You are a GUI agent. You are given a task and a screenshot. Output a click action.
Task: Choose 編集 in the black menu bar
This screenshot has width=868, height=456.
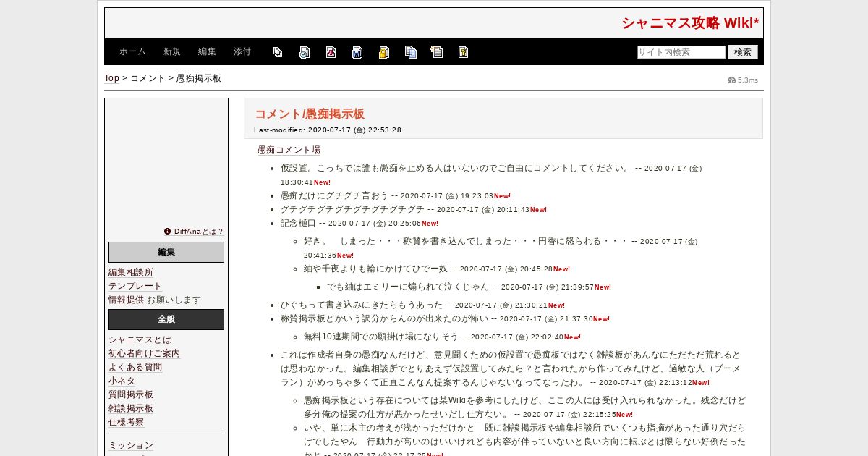(x=207, y=52)
